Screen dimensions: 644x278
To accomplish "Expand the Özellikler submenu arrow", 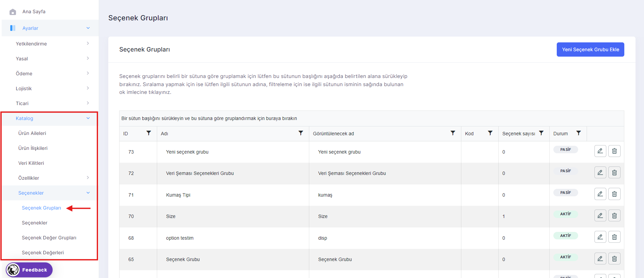I will [x=88, y=178].
